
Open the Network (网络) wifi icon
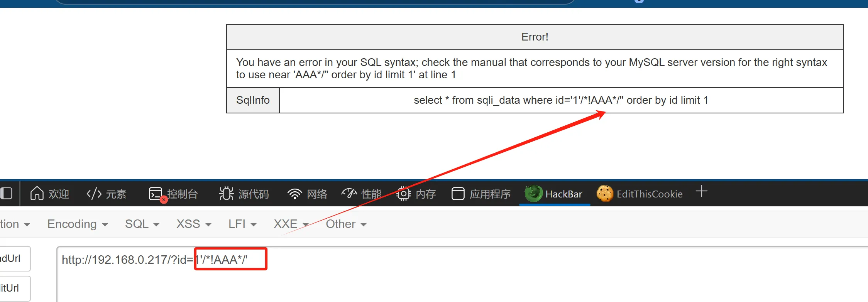tap(295, 194)
